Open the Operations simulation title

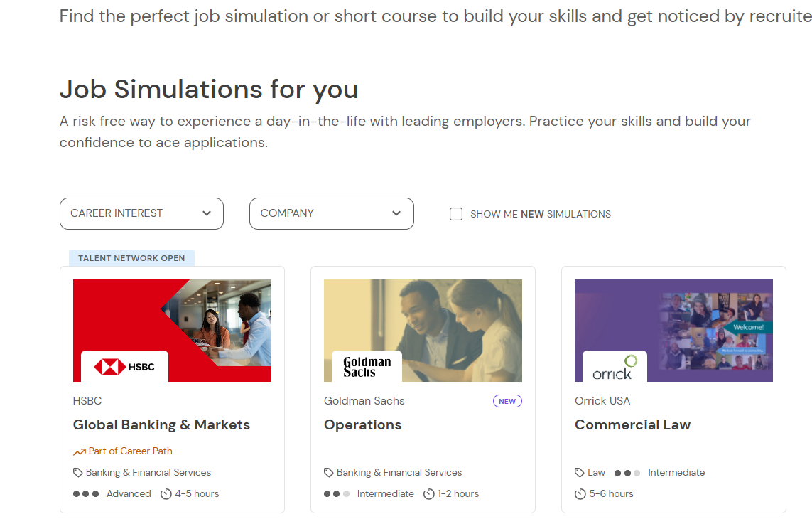pos(362,425)
